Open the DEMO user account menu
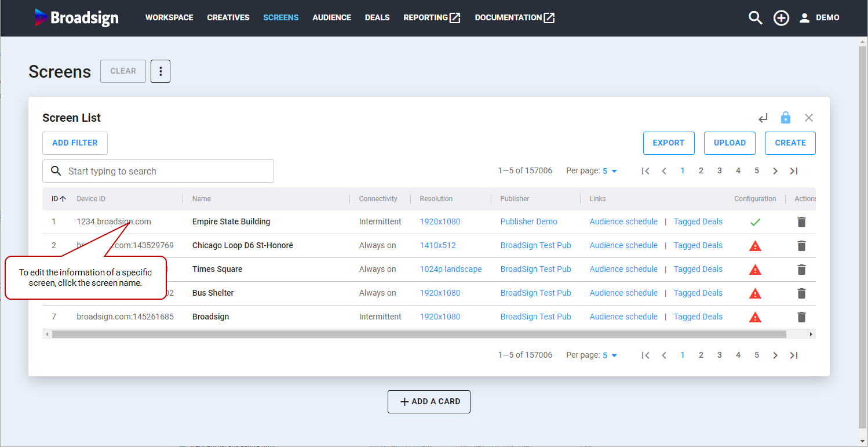The height and width of the screenshot is (447, 868). tap(819, 18)
